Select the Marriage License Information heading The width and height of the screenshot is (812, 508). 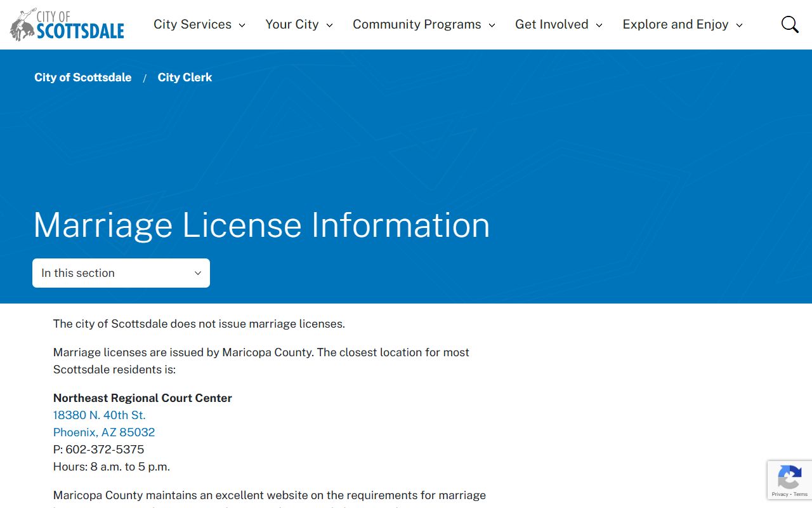(261, 225)
